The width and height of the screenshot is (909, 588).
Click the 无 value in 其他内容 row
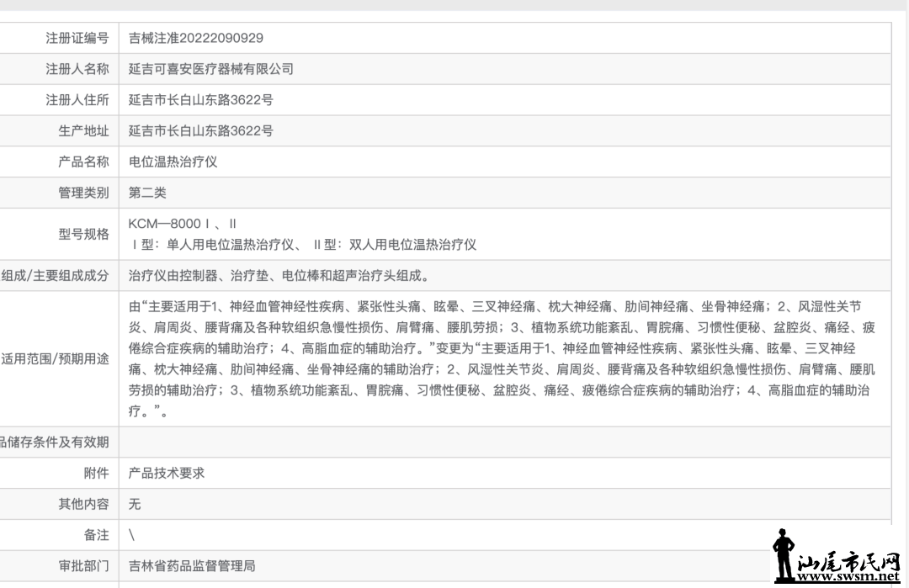pos(135,504)
